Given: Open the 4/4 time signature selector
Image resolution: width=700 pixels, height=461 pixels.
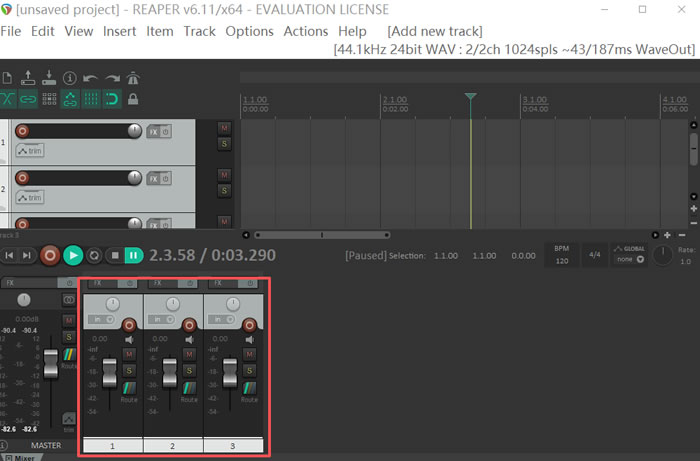Looking at the screenshot, I should (x=594, y=255).
